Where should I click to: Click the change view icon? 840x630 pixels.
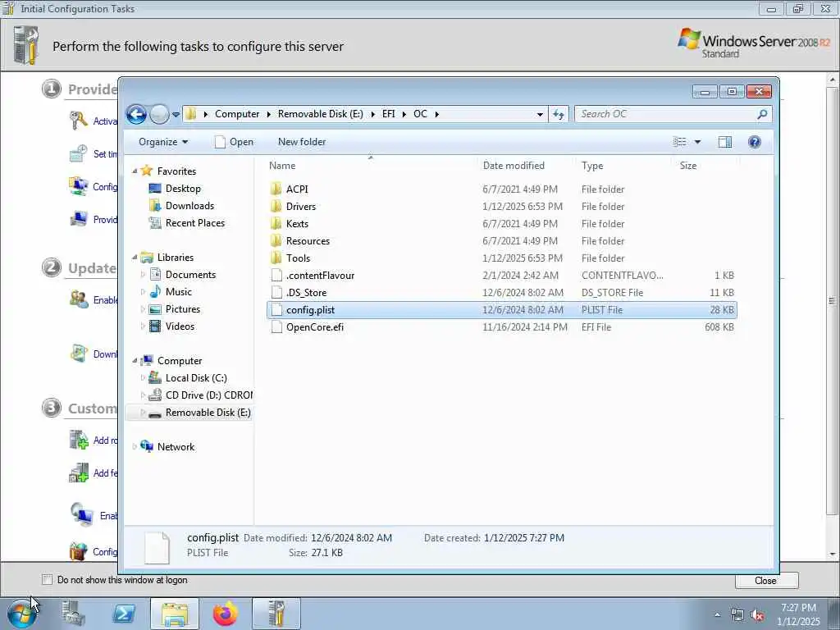tap(679, 142)
